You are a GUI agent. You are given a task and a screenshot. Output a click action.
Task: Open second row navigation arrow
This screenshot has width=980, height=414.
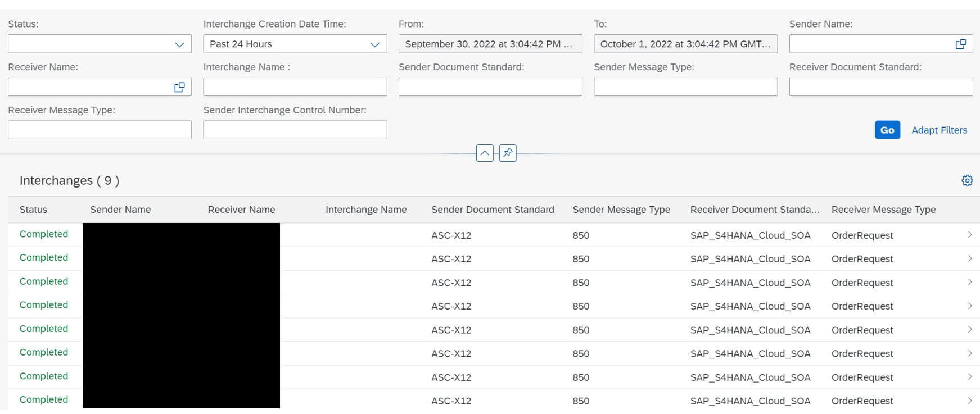point(970,258)
